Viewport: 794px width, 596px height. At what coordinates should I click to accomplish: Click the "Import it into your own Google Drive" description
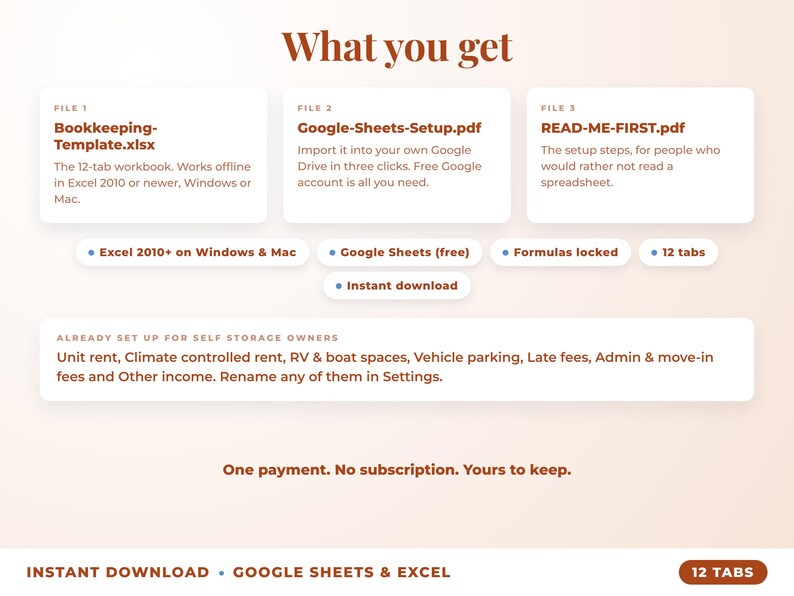coord(389,166)
